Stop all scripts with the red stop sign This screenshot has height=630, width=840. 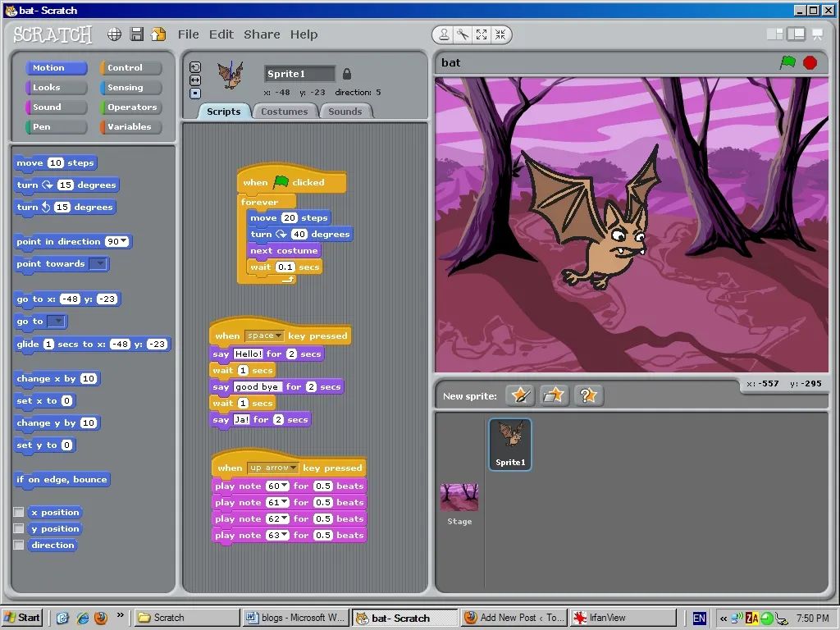810,62
